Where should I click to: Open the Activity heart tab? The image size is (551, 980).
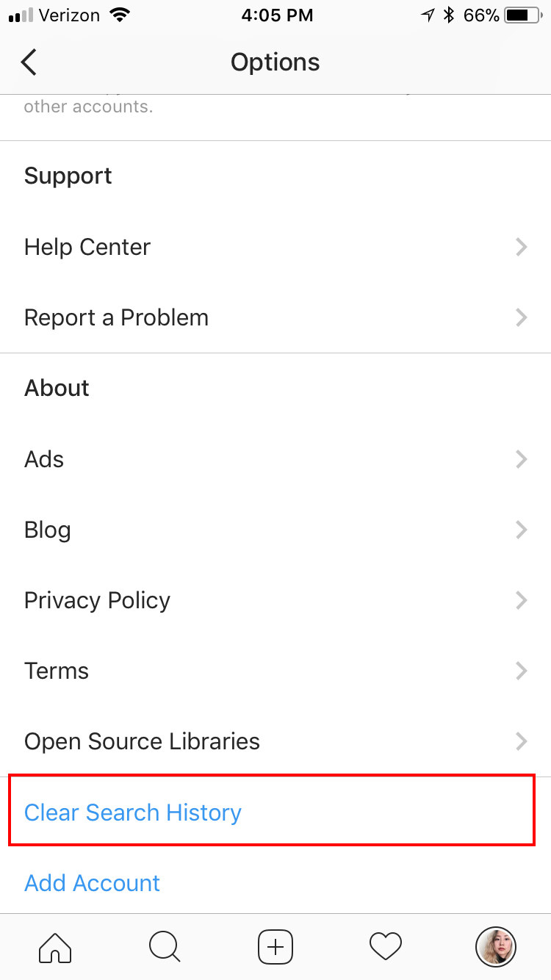pos(386,946)
